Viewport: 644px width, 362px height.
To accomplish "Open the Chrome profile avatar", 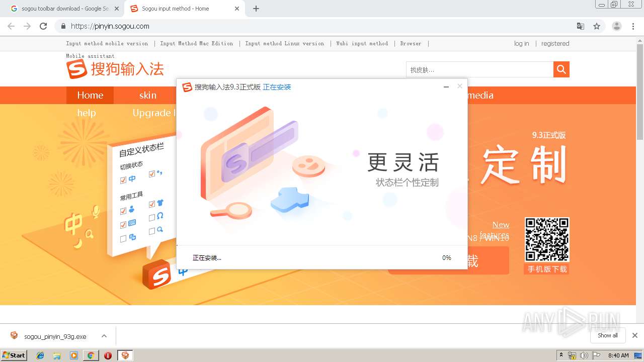I will pos(617,26).
